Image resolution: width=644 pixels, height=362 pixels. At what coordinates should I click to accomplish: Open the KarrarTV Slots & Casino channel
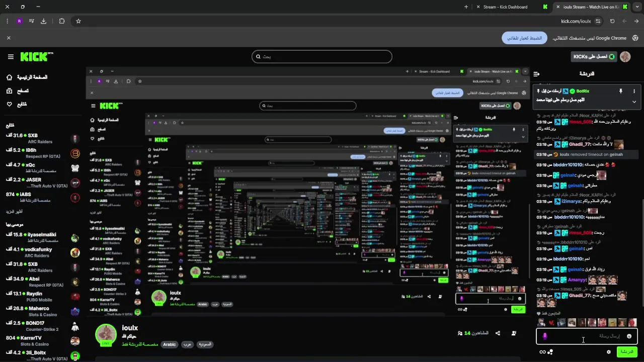(42, 341)
